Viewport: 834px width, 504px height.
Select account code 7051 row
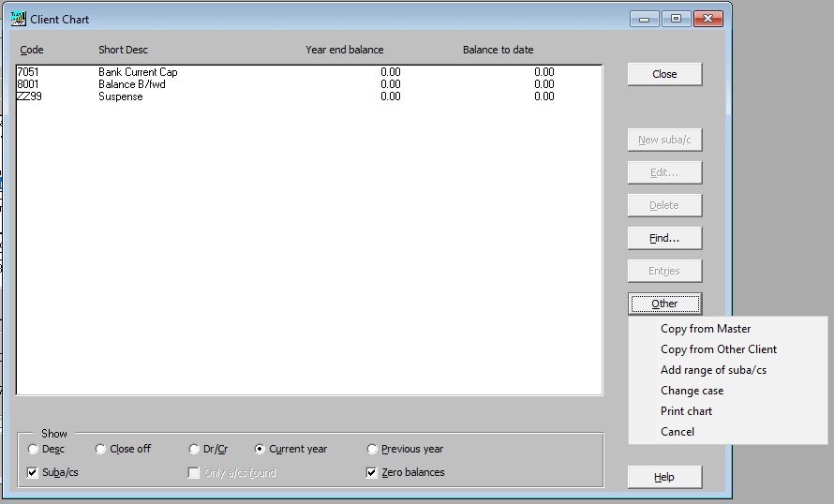point(309,72)
